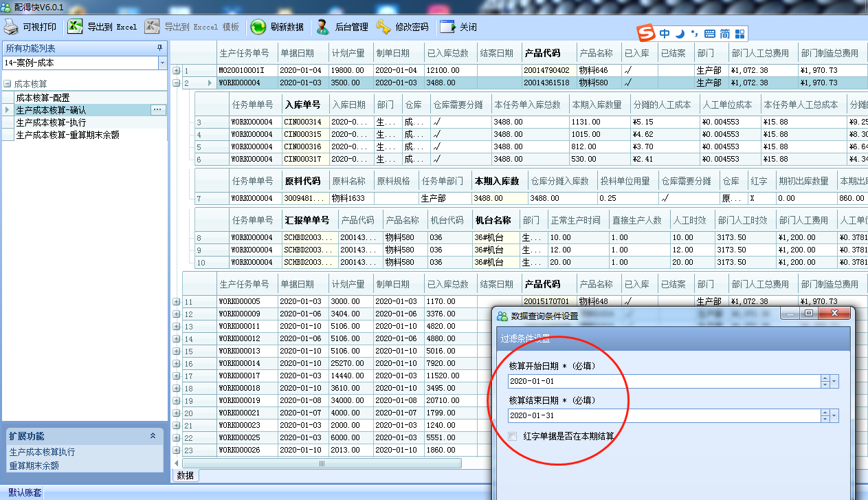868x500 pixels.
Task: Click 核算开始日期 field 2020-01-01
Action: coord(664,381)
